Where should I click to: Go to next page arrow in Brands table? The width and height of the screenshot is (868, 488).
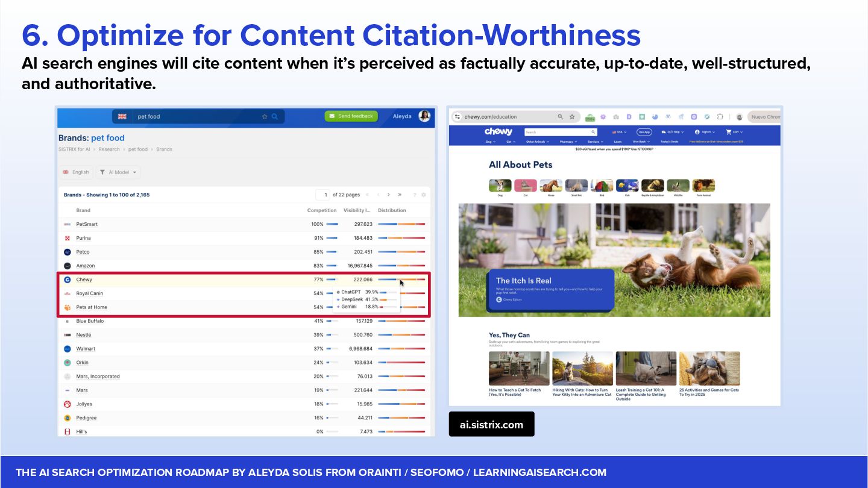389,195
